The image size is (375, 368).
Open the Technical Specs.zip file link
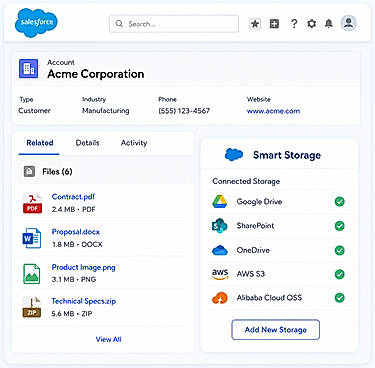83,301
